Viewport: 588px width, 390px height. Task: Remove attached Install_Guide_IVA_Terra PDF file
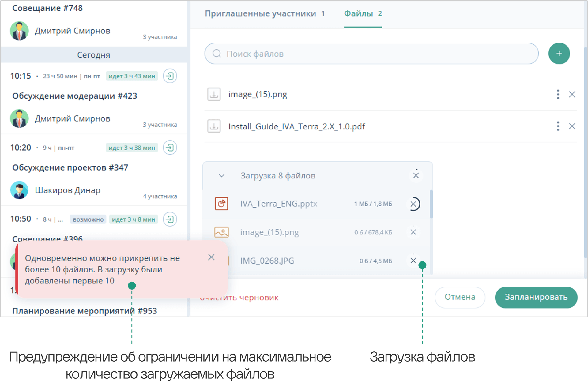point(572,126)
